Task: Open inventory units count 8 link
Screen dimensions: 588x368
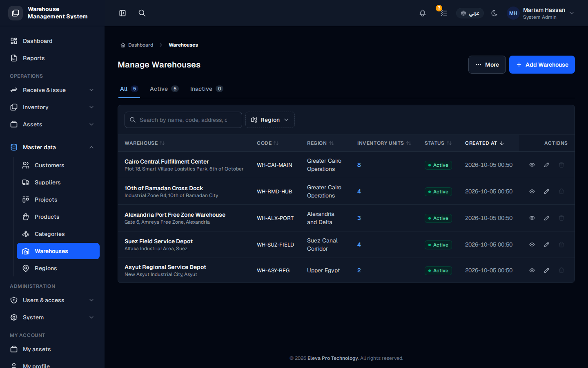Action: point(359,165)
